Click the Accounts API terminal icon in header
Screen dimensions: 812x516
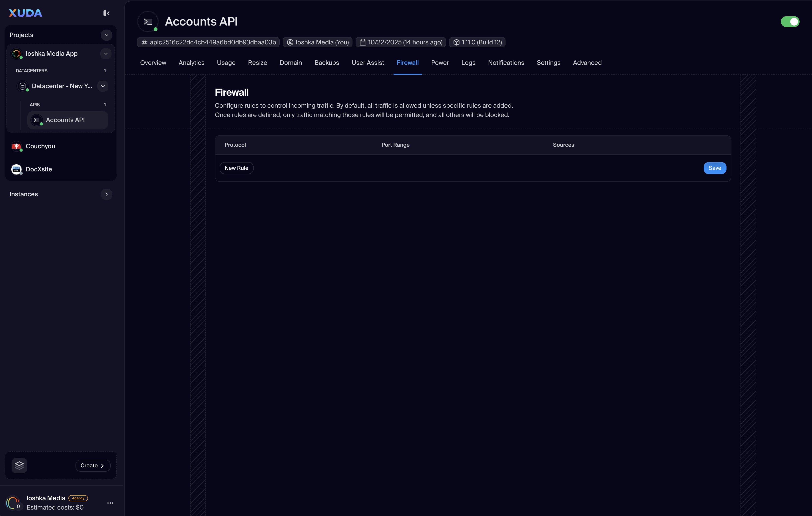[x=148, y=22]
